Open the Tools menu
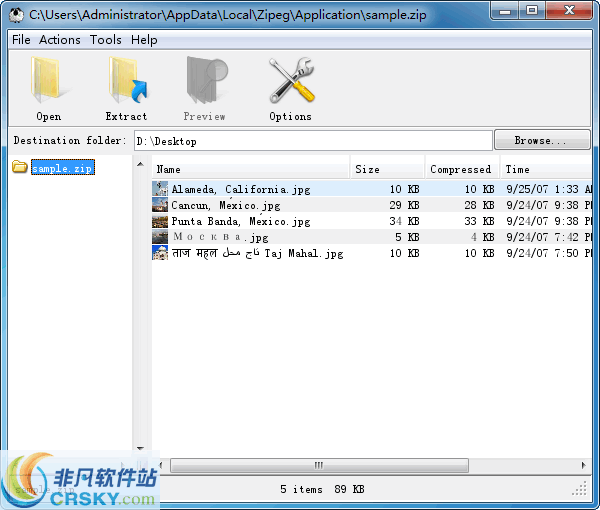This screenshot has width=600, height=510. pyautogui.click(x=106, y=40)
